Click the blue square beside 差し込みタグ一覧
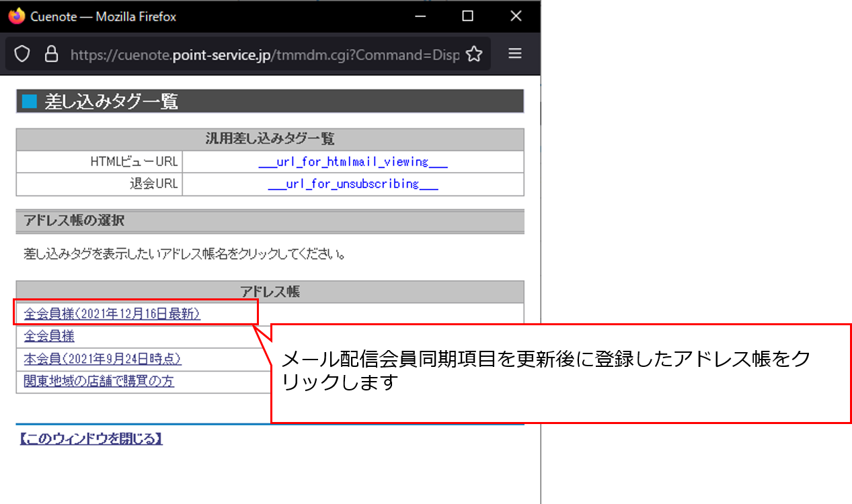Viewport: 852px width, 504px height. coord(29,101)
